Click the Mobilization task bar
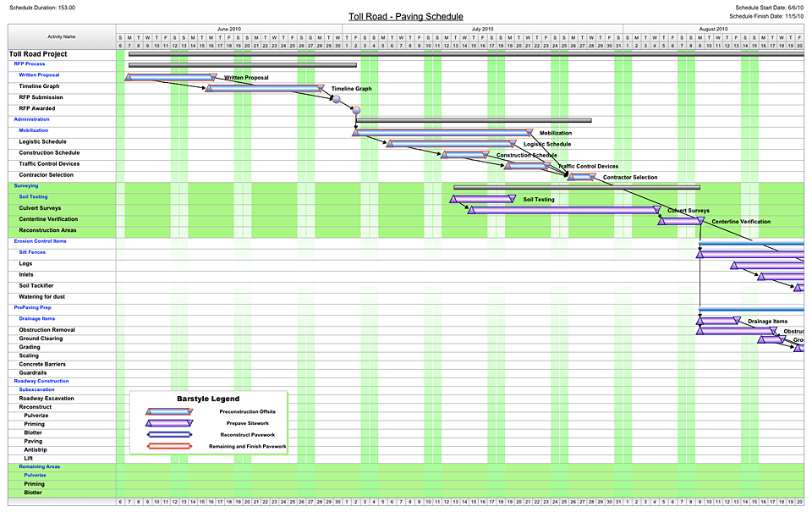The height and width of the screenshot is (512, 812). [443, 132]
